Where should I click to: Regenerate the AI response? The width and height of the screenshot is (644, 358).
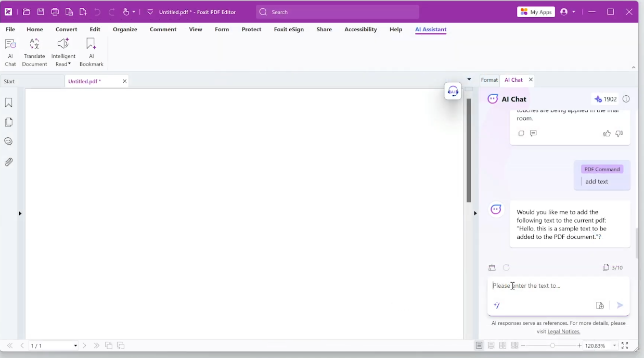click(506, 267)
